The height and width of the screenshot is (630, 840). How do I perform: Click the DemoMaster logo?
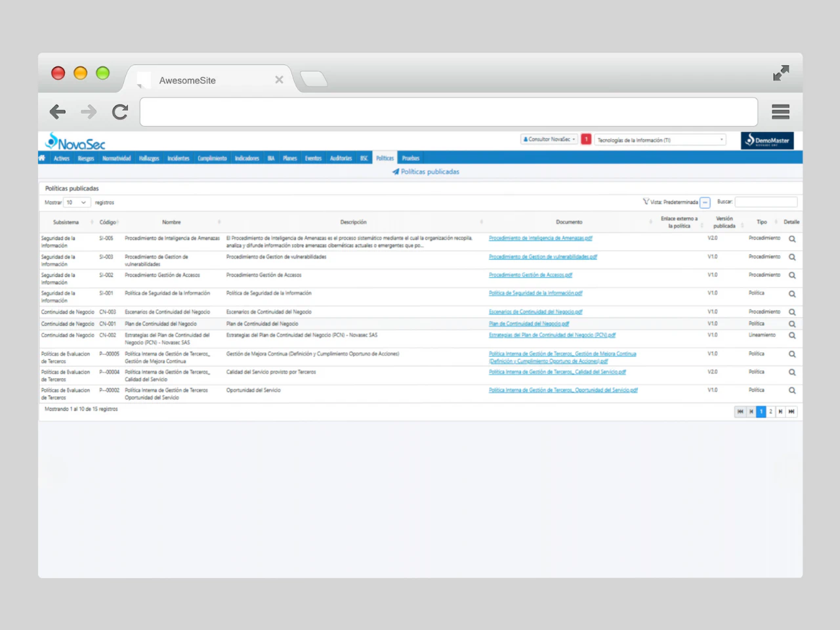click(x=766, y=140)
